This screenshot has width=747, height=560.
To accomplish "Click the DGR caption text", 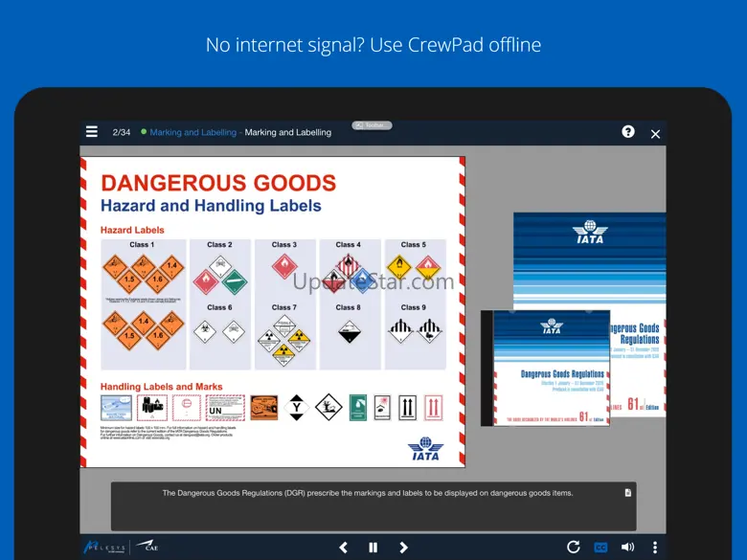I will click(x=368, y=493).
